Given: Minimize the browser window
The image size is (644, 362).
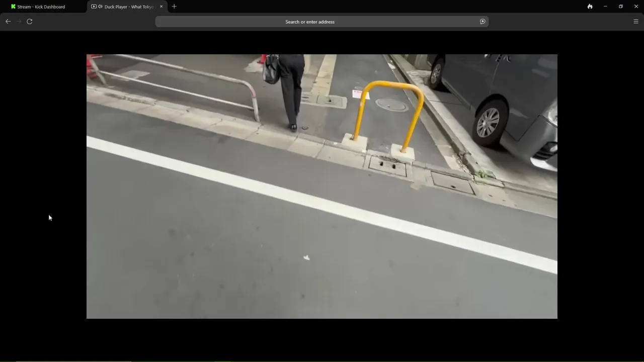Looking at the screenshot, I should [605, 7].
